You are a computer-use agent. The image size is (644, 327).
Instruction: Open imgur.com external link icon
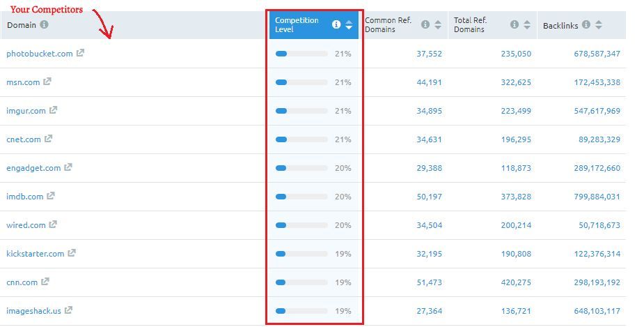pos(53,110)
